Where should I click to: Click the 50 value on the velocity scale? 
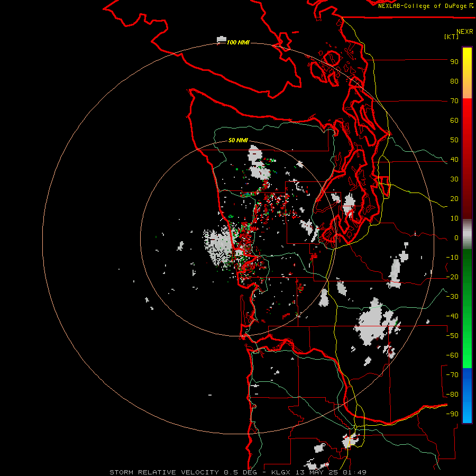coord(454,140)
